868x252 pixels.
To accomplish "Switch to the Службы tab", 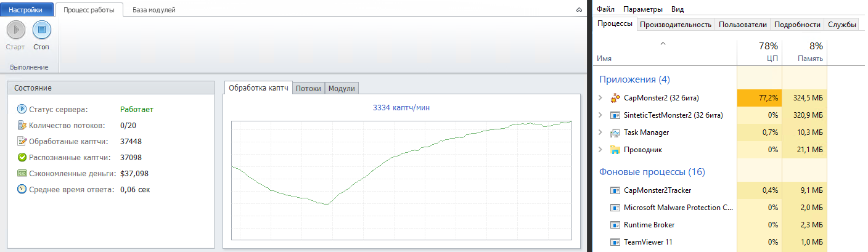I will point(842,25).
